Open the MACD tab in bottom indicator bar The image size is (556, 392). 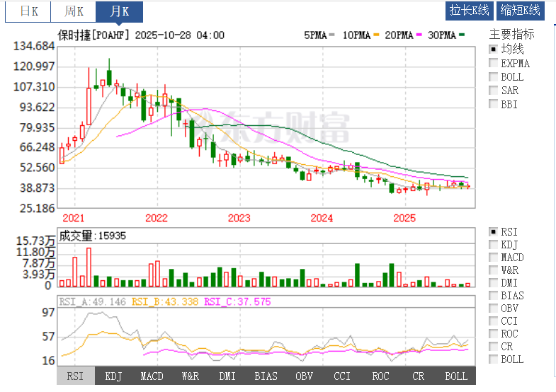tap(152, 376)
